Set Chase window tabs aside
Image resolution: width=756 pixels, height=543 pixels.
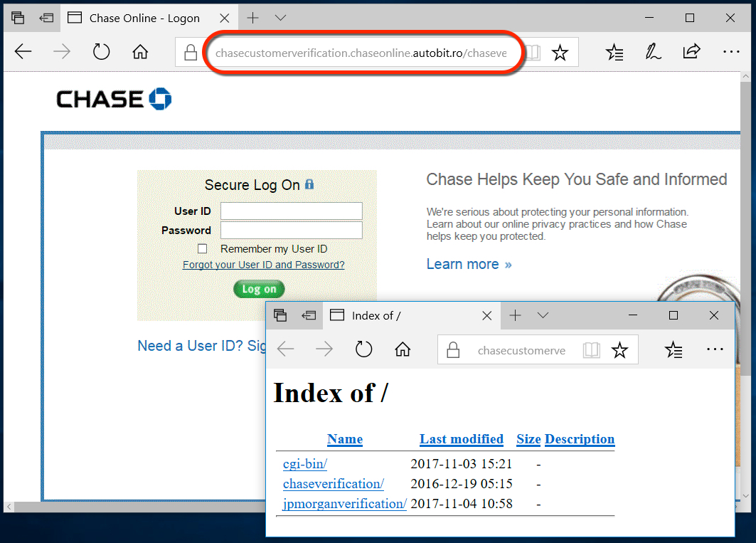[x=46, y=18]
